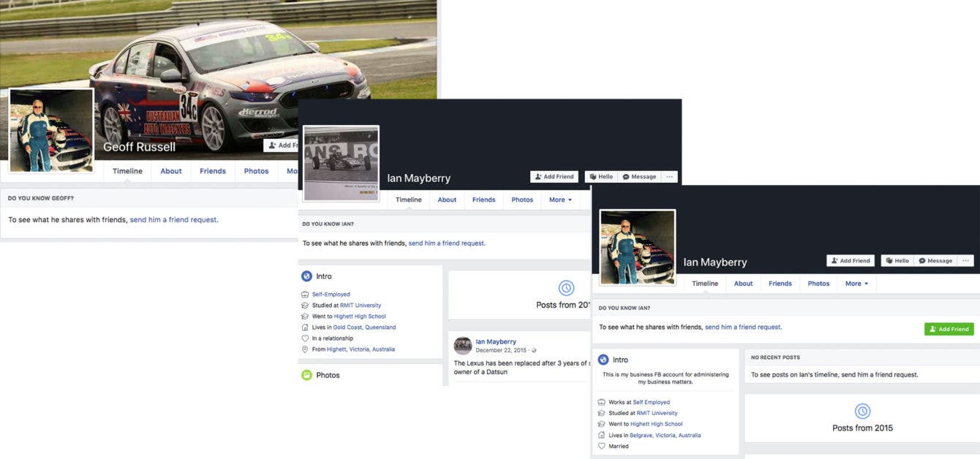Click the Message button on the rightmost profile
The height and width of the screenshot is (459, 980).
(x=935, y=261)
